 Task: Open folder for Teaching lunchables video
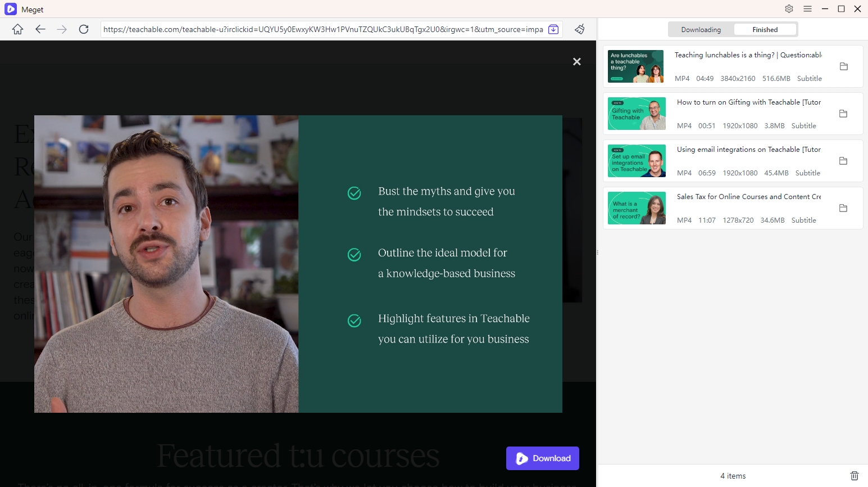tap(843, 66)
